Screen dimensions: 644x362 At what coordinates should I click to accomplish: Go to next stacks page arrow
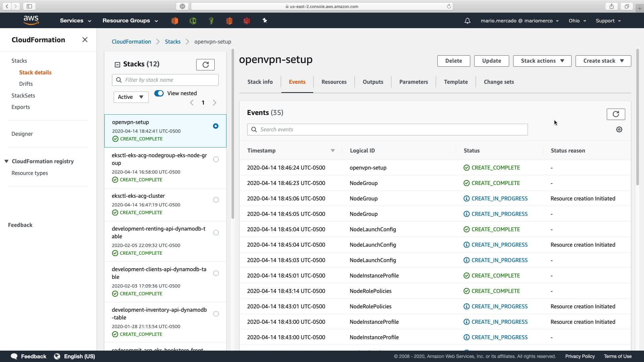pyautogui.click(x=215, y=103)
